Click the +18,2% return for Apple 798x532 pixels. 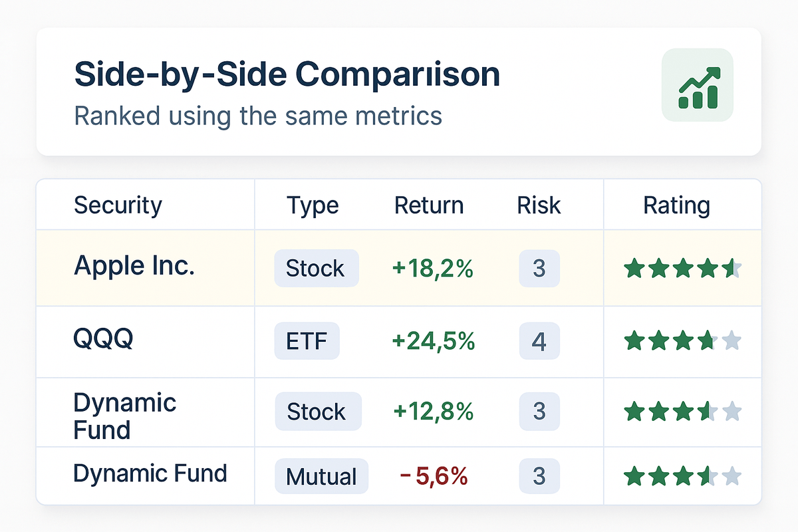pos(433,269)
